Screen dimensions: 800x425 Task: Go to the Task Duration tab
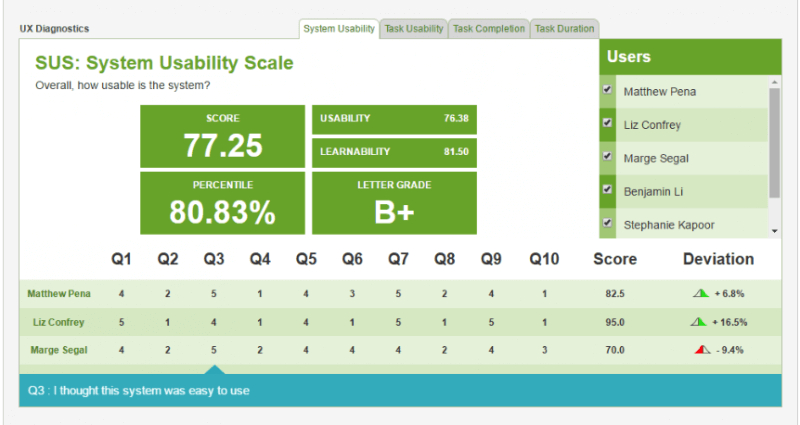[564, 29]
